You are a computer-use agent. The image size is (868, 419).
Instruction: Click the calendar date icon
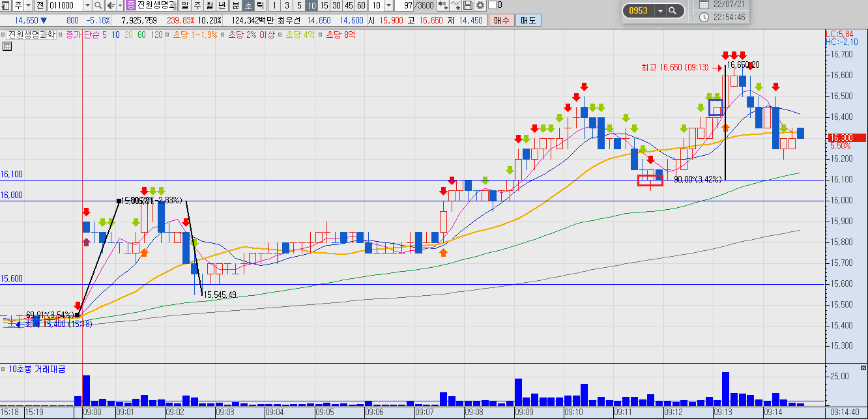704,5
